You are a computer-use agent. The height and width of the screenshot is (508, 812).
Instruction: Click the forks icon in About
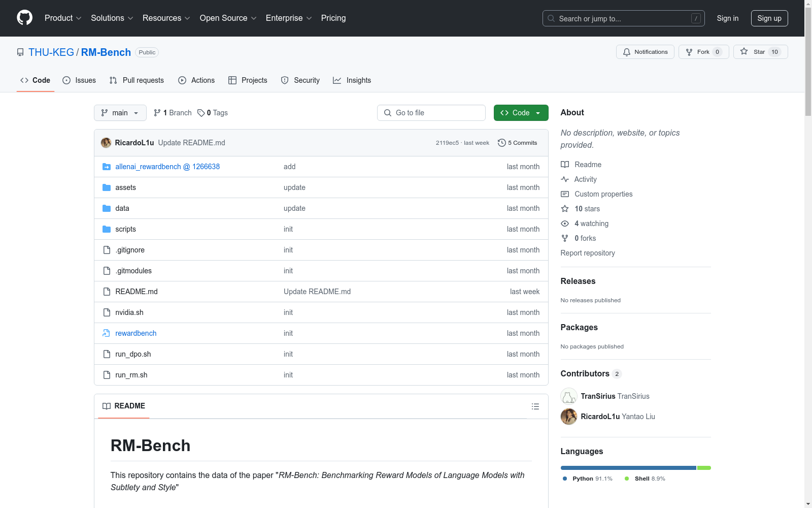coord(565,238)
